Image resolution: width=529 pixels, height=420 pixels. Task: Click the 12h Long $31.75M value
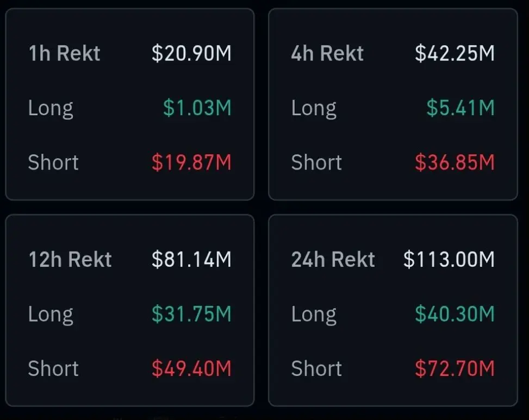point(191,314)
